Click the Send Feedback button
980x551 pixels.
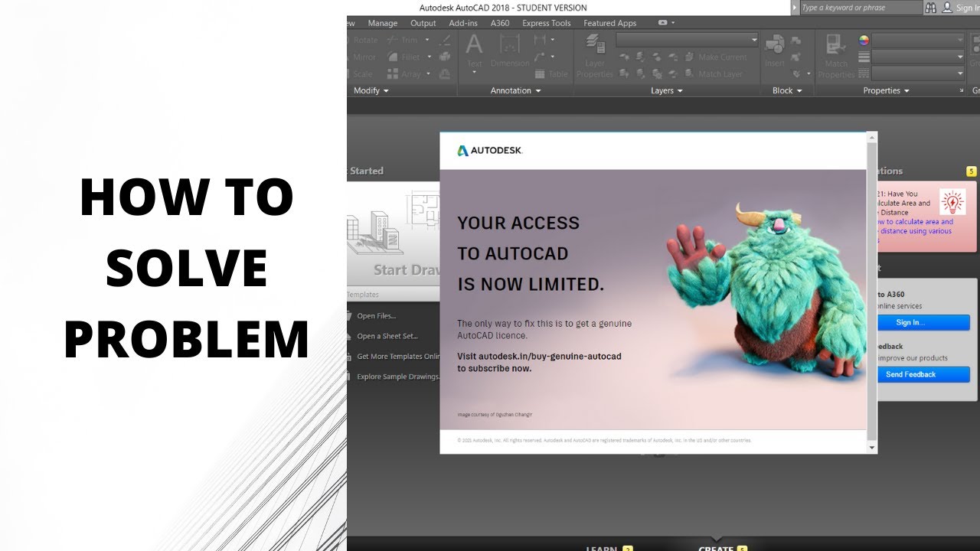(910, 374)
